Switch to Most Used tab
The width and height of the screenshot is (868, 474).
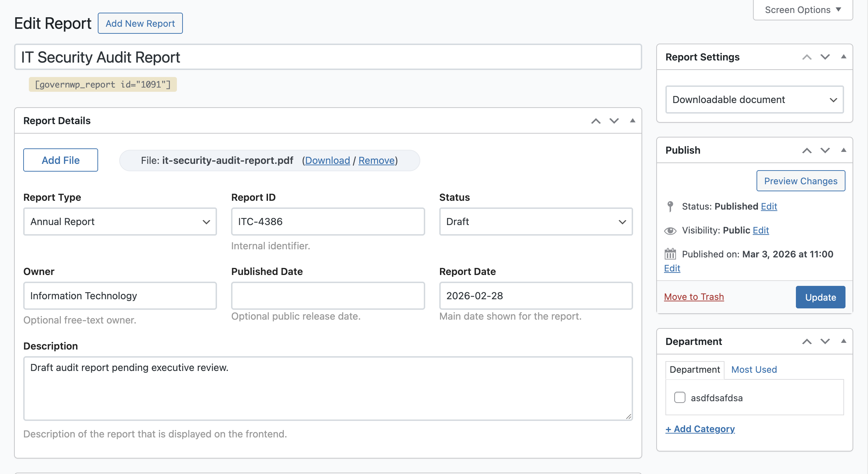pyautogui.click(x=754, y=370)
